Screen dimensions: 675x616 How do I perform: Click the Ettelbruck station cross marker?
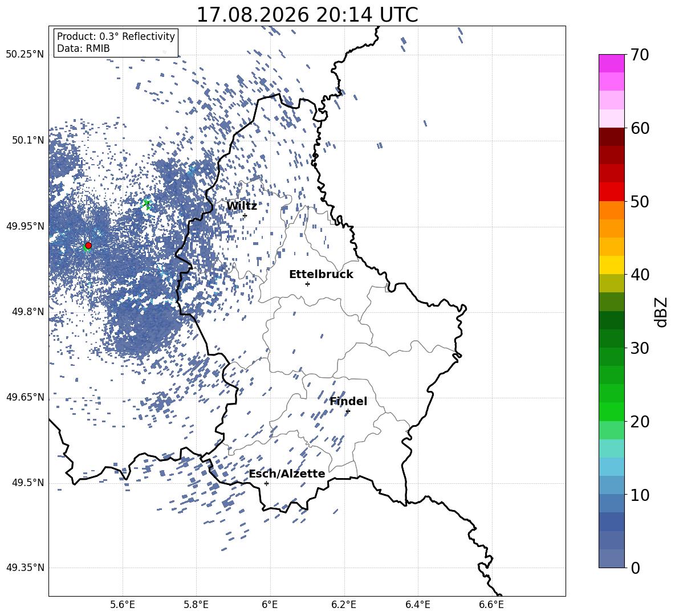[307, 284]
